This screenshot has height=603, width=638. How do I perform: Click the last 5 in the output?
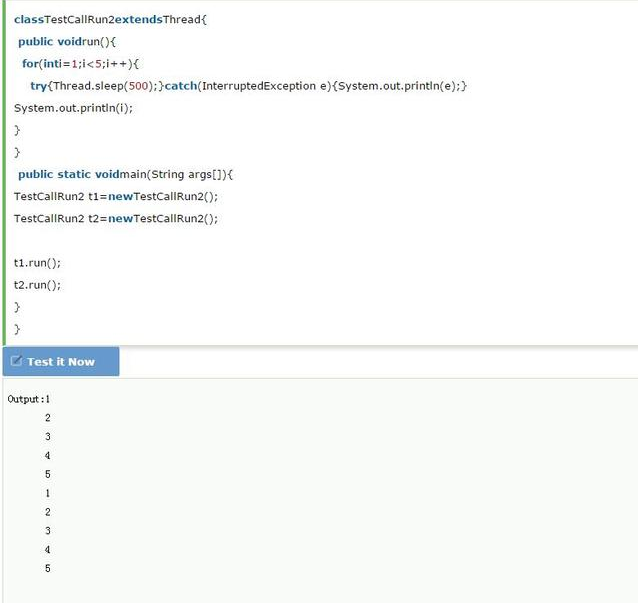[47, 569]
